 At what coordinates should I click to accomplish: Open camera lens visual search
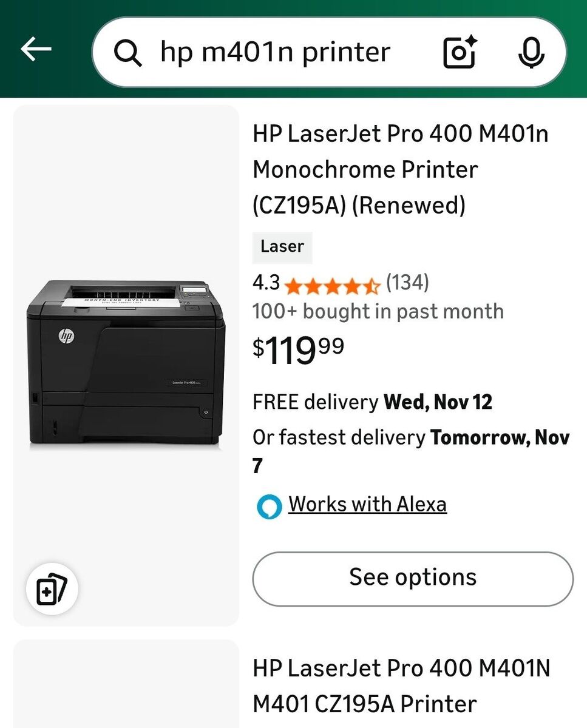click(x=460, y=53)
